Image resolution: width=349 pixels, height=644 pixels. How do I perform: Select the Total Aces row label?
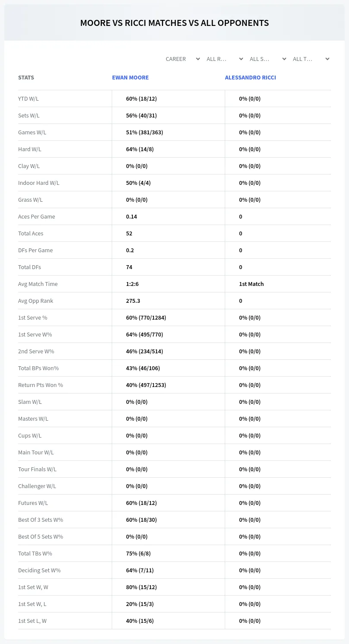coord(31,233)
